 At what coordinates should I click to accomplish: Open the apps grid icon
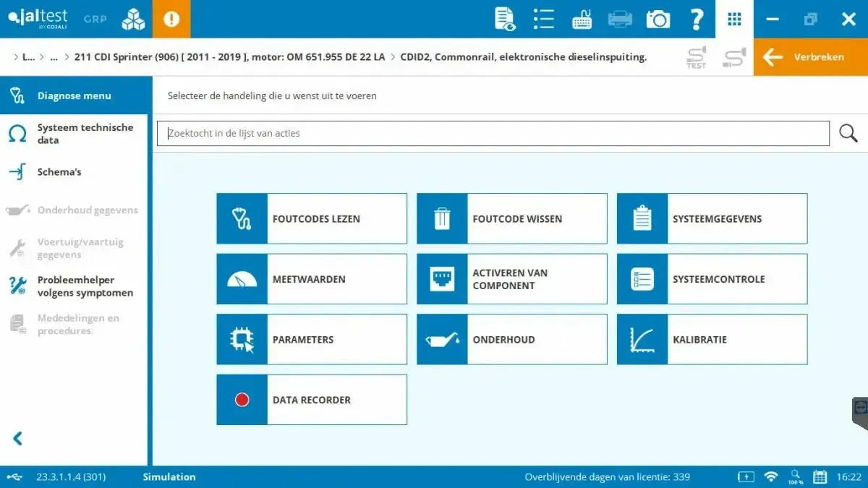coord(734,20)
